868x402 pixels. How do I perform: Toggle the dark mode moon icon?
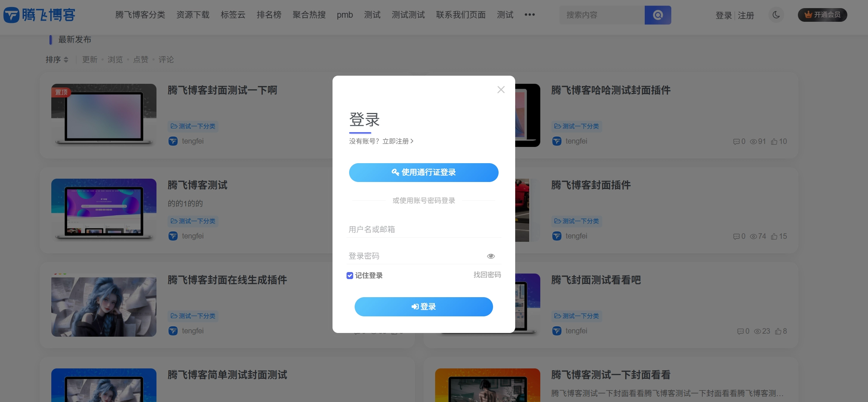776,15
